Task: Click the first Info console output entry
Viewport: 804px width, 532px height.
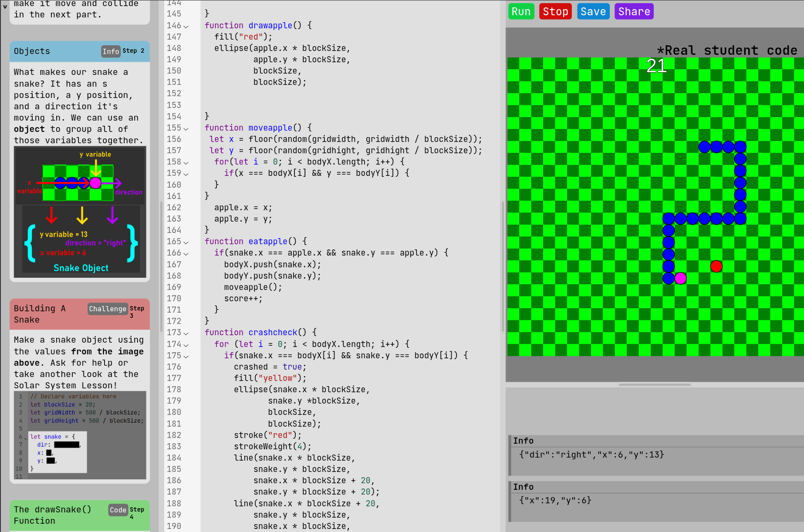Action: pyautogui.click(x=656, y=455)
